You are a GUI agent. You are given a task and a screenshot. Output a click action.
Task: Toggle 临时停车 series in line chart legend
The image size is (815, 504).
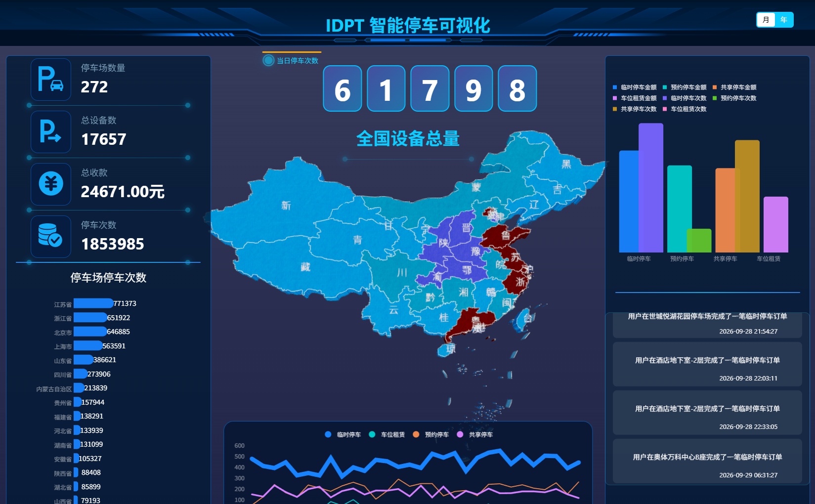coord(343,435)
